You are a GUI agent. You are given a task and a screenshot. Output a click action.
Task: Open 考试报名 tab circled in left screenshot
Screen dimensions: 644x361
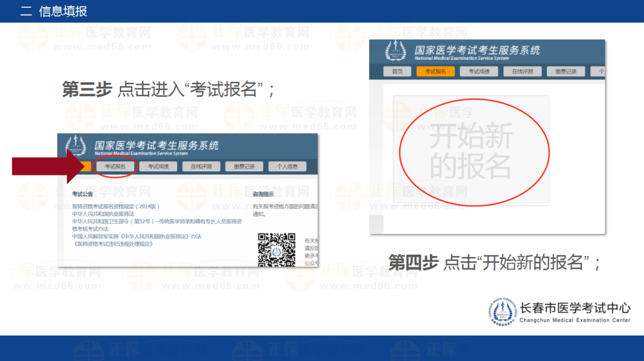116,166
